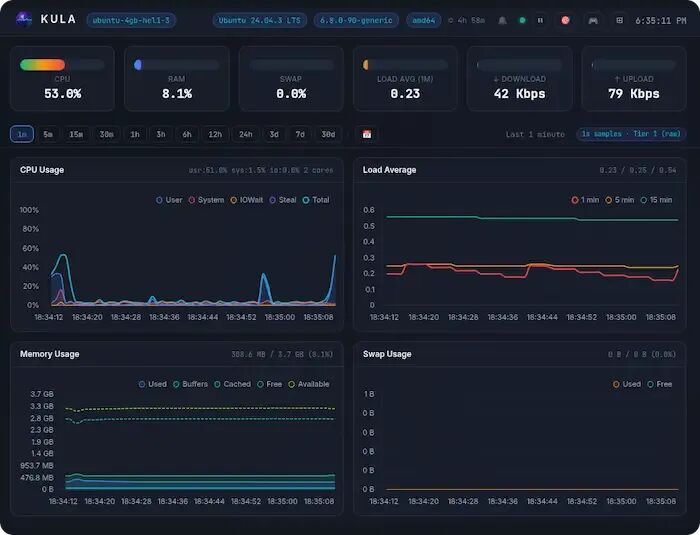Toggle the grid layout icon
The width and height of the screenshot is (700, 535).
[619, 21]
